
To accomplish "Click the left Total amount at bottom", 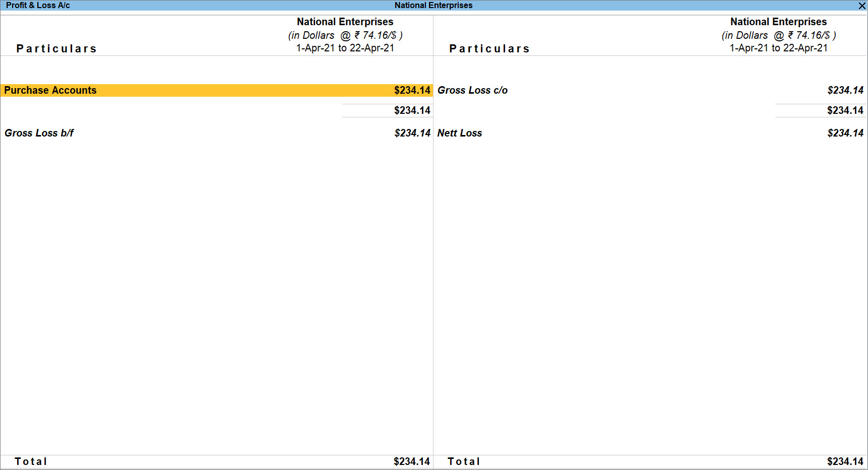I will coord(411,461).
